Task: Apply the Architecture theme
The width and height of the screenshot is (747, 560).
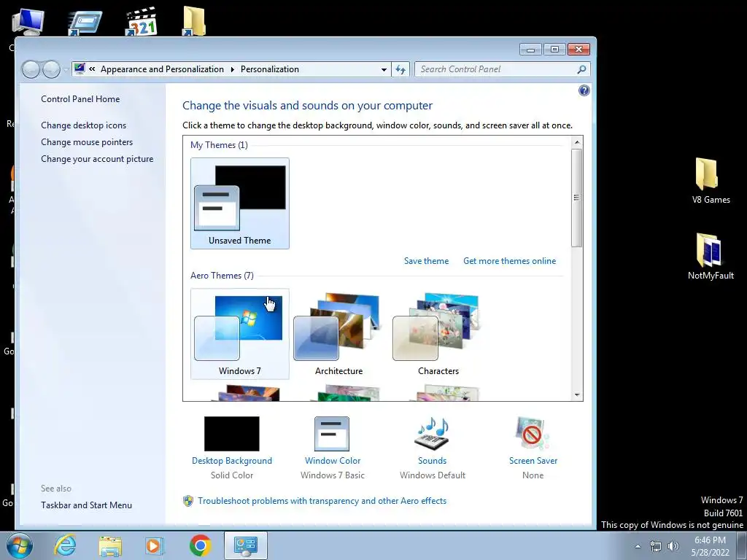Action: point(338,334)
